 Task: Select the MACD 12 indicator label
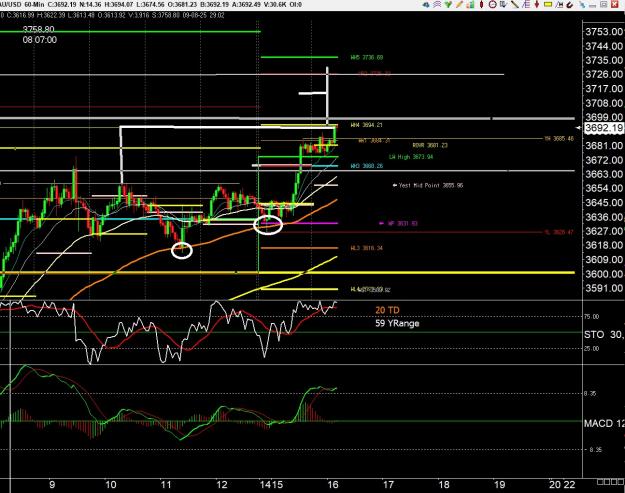coord(604,423)
